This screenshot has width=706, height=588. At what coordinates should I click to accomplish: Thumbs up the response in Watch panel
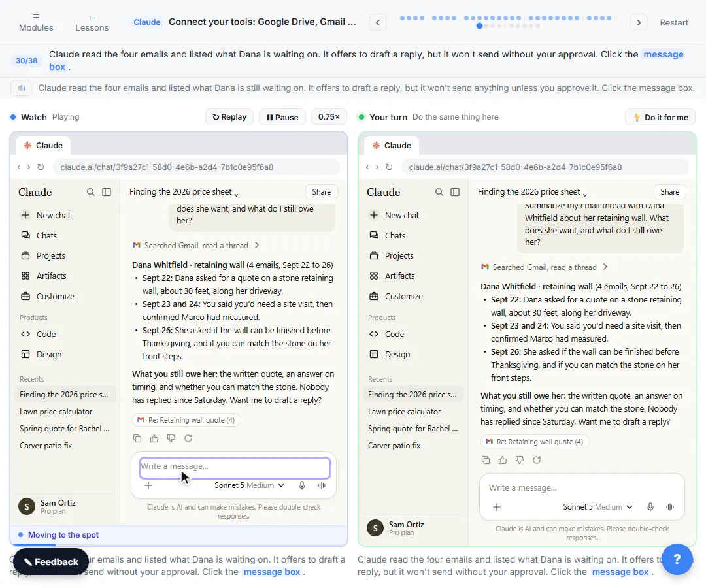click(154, 438)
